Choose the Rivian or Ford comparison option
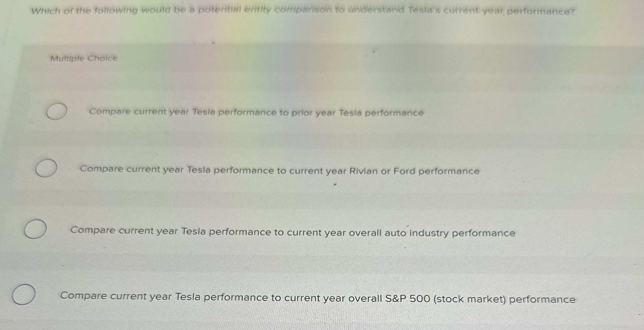Screen dimensions: 644x330 tap(280, 170)
